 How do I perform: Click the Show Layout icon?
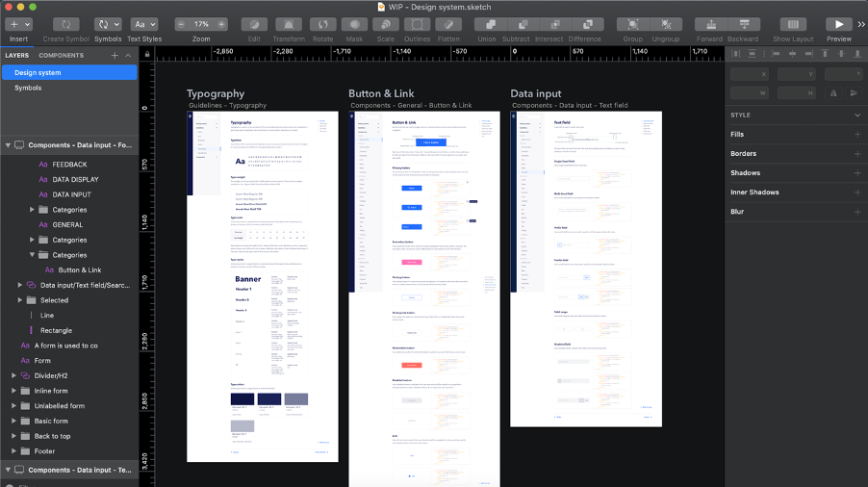click(x=793, y=24)
